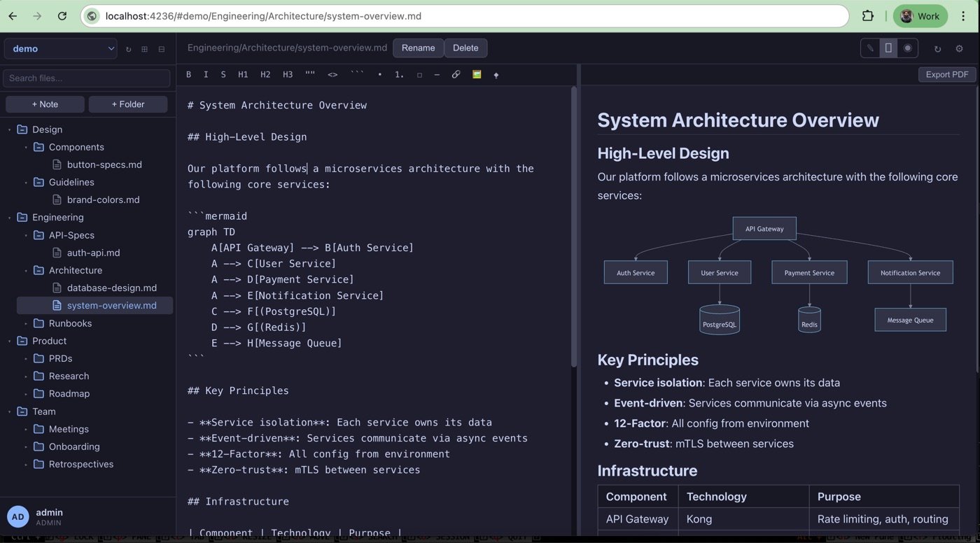Insert a code block with the backticks button
Screen dimensions: 980x543
pyautogui.click(x=357, y=74)
